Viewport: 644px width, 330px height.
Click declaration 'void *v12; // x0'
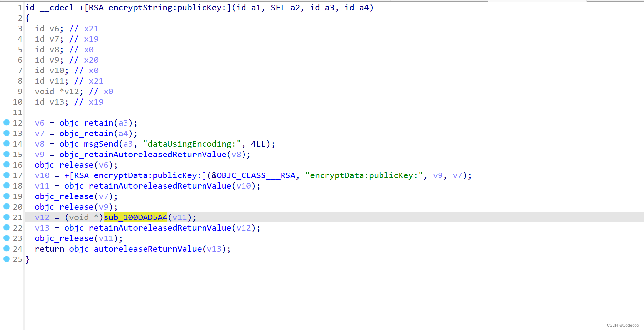74,92
